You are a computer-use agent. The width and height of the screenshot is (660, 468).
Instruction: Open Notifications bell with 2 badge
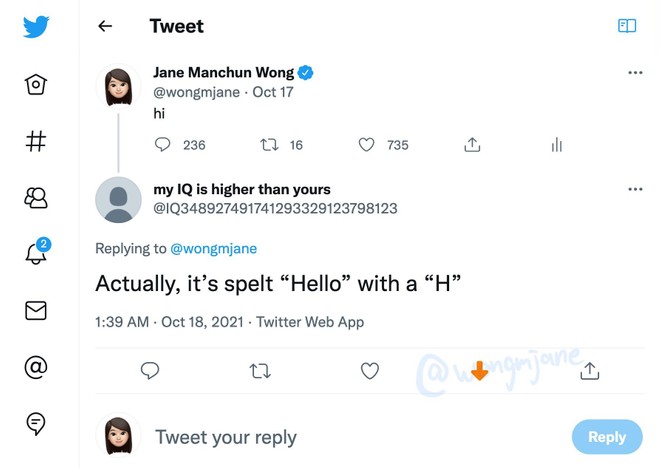[36, 253]
